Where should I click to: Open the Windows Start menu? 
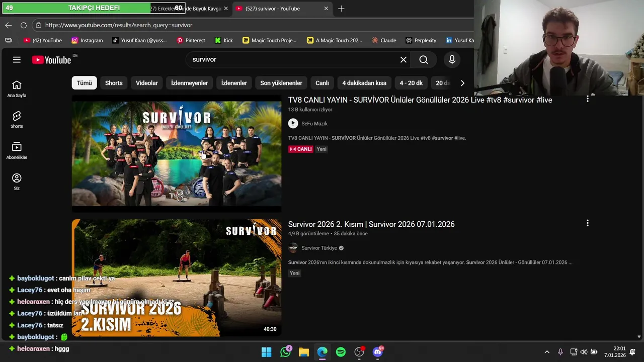pyautogui.click(x=267, y=352)
